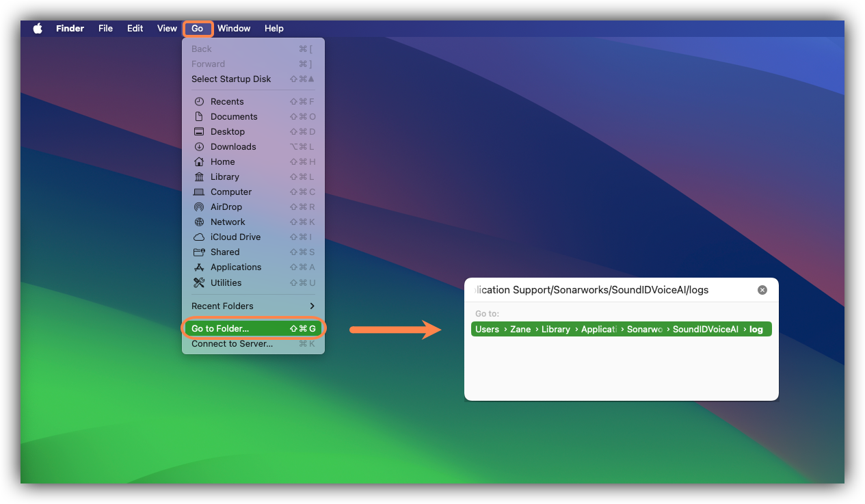Screen dimensions: 865x504
Task: Open the Apple menu
Action: click(38, 29)
